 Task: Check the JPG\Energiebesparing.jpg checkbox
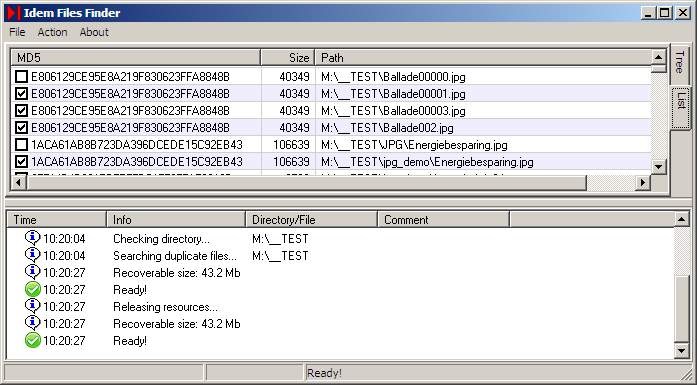click(21, 144)
